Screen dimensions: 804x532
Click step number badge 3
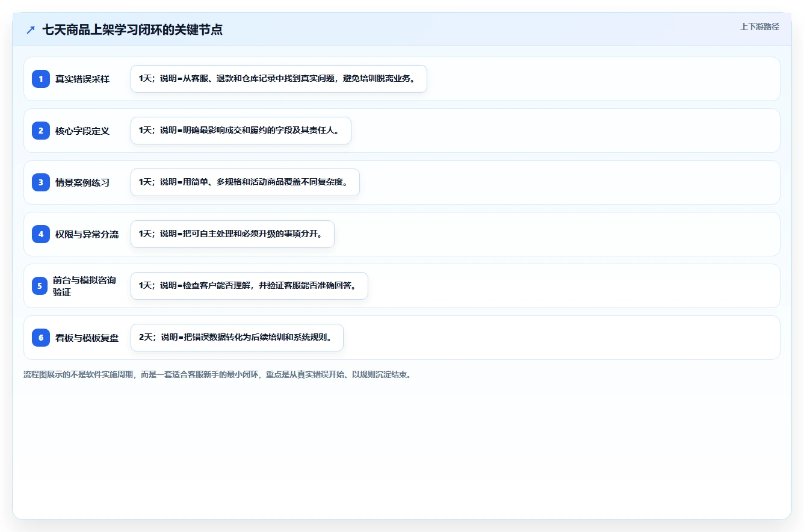click(41, 182)
